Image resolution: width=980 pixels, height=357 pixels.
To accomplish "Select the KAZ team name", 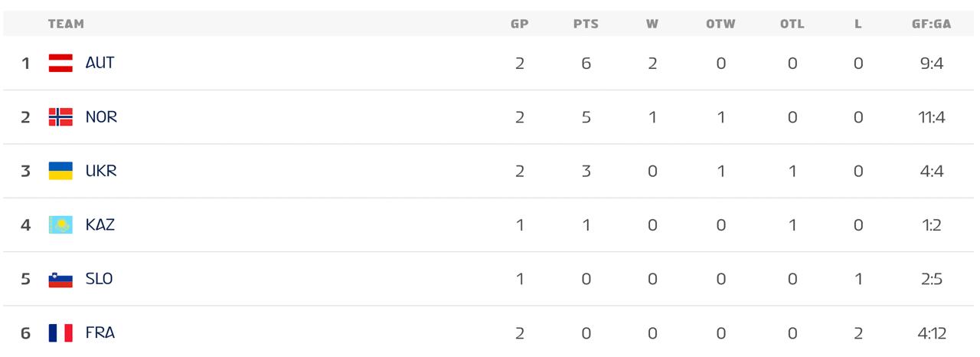I will [100, 225].
